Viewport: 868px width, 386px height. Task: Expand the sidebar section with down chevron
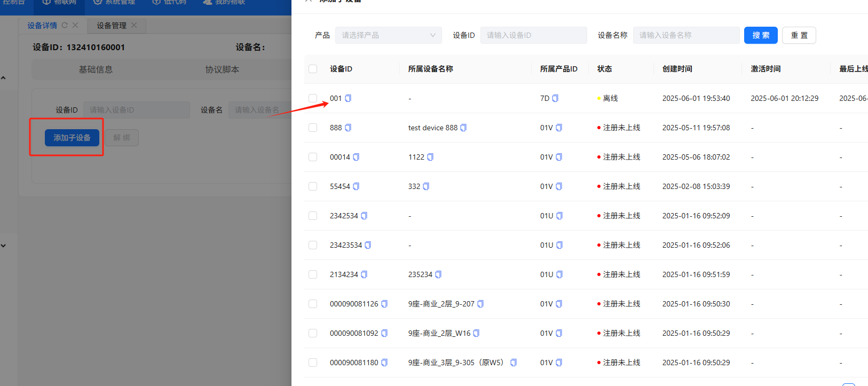point(3,246)
